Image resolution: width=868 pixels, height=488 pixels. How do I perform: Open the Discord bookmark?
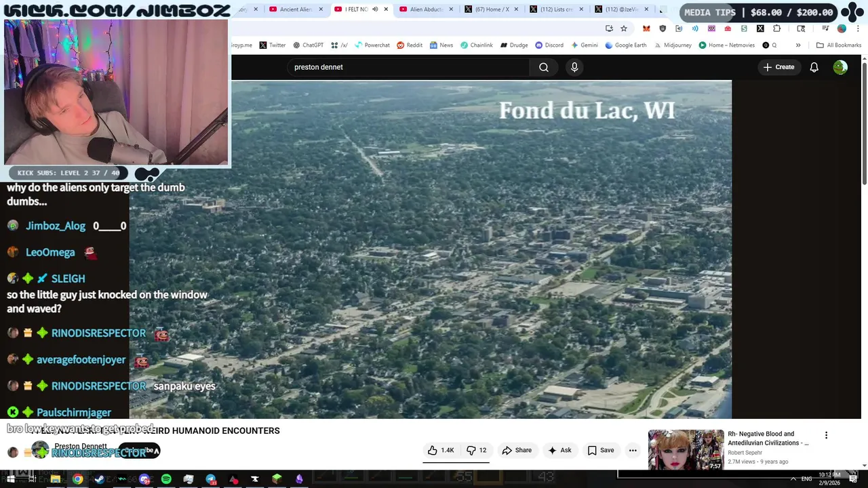[549, 45]
